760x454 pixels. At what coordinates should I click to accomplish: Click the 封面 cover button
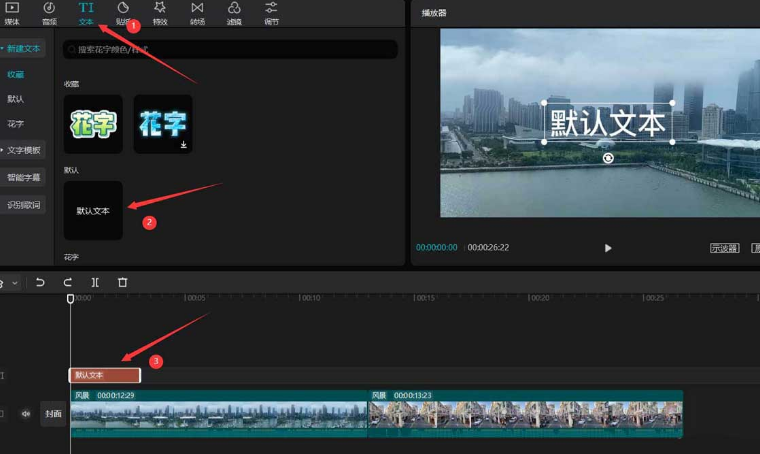(53, 413)
